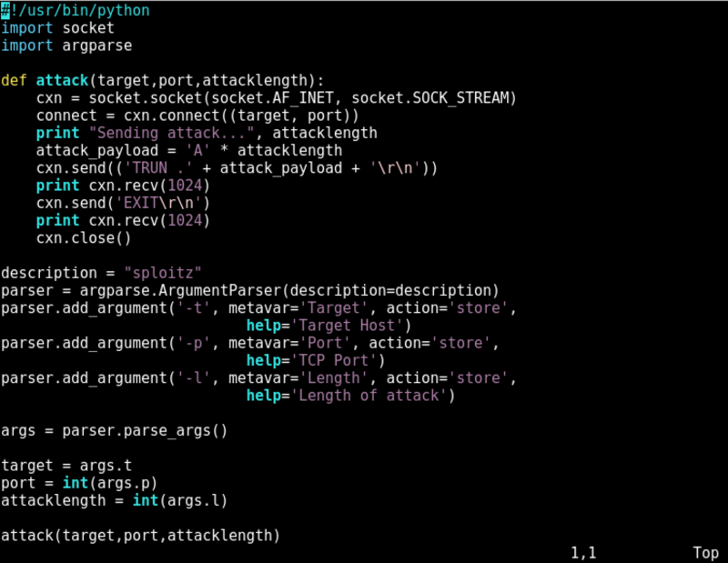Click the '\r\n' string in the TRUN send line
This screenshot has height=563, width=728.
coord(395,168)
